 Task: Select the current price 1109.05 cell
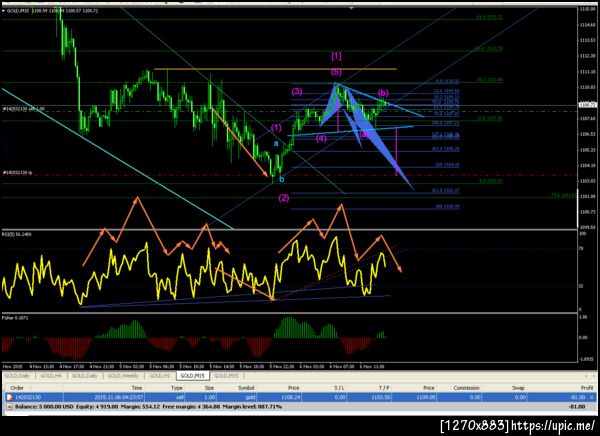pos(425,397)
